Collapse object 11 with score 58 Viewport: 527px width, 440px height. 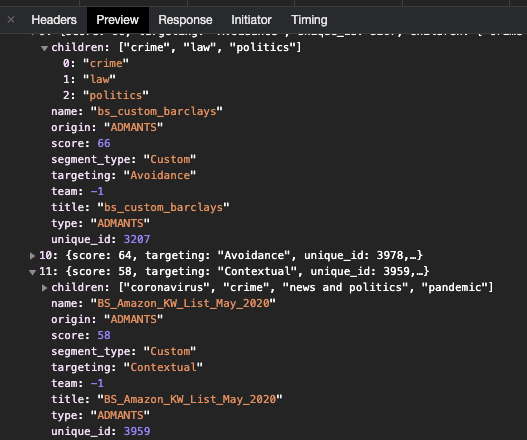[x=32, y=272]
